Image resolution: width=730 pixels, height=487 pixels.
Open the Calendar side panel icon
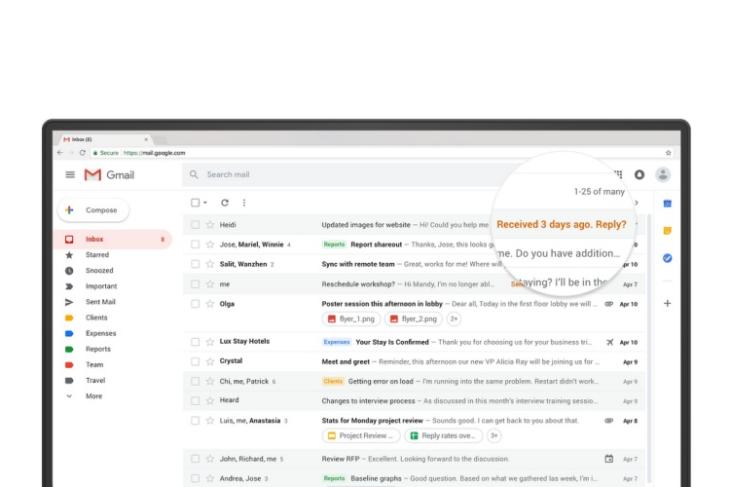(667, 203)
